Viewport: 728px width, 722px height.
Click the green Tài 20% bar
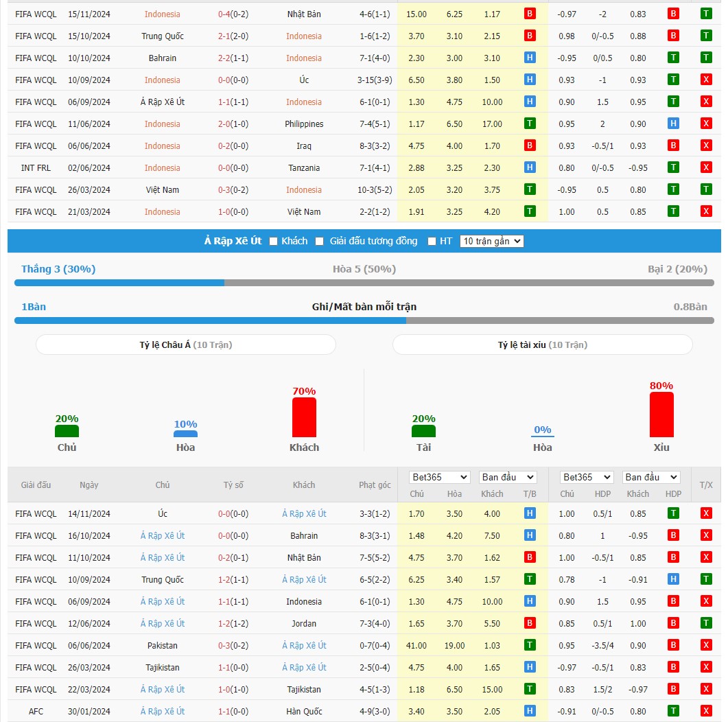[x=423, y=431]
